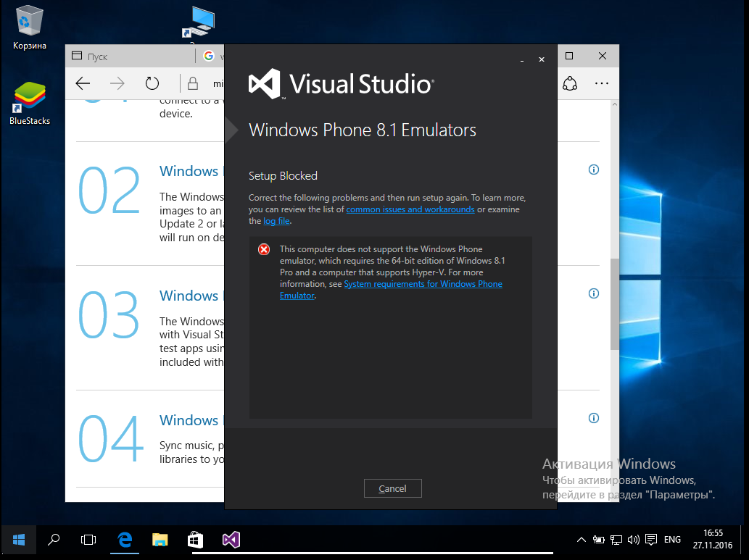Viewport: 749px width, 560px height.
Task: Refresh the Edge browser page
Action: pyautogui.click(x=152, y=83)
